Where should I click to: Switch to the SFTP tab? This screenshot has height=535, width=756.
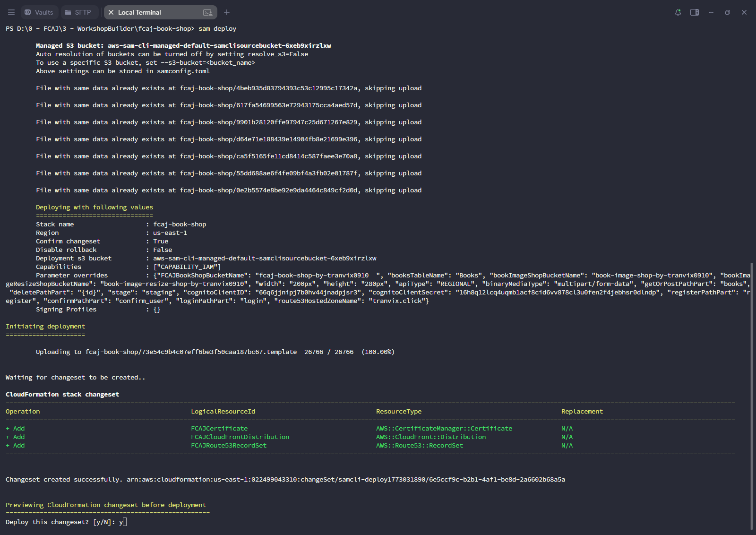point(78,12)
